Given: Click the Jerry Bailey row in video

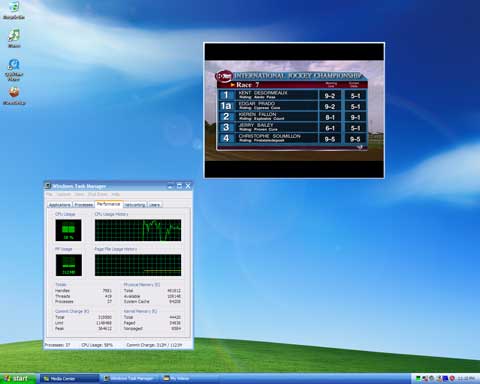Looking at the screenshot, I should click(293, 127).
